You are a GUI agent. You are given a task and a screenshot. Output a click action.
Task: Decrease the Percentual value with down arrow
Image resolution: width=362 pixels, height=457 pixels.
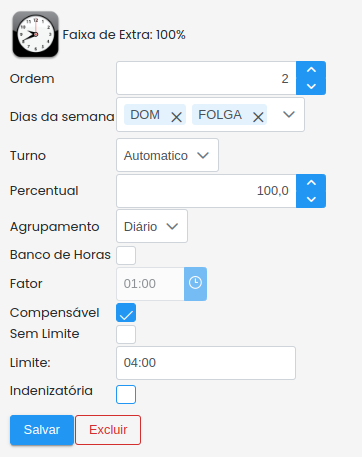tap(311, 199)
